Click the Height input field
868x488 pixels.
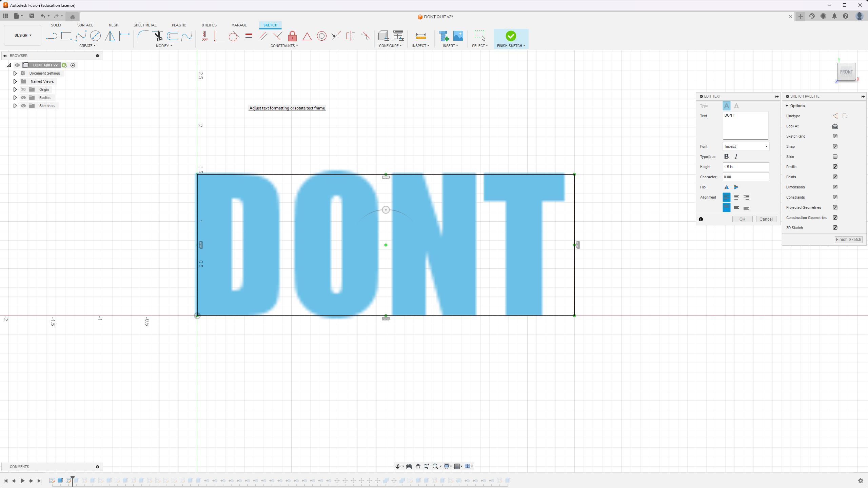click(746, 167)
